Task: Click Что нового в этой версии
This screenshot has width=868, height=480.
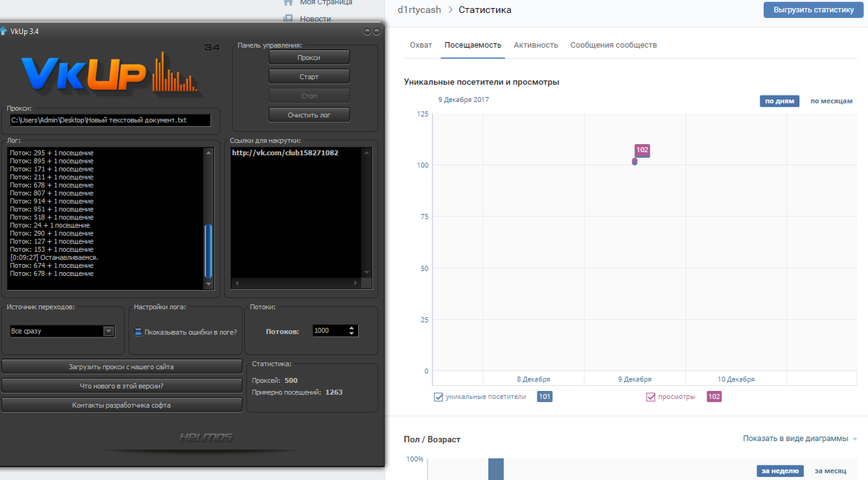Action: (x=122, y=386)
